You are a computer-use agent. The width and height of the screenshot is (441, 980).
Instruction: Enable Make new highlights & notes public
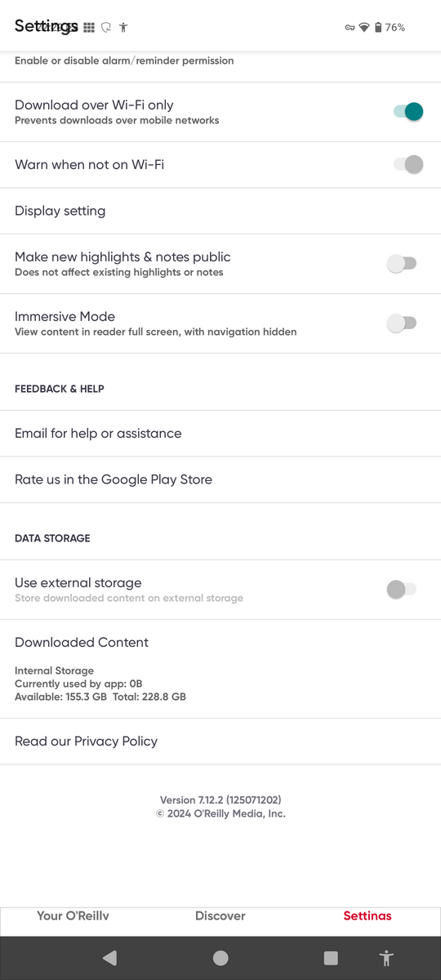coord(402,263)
